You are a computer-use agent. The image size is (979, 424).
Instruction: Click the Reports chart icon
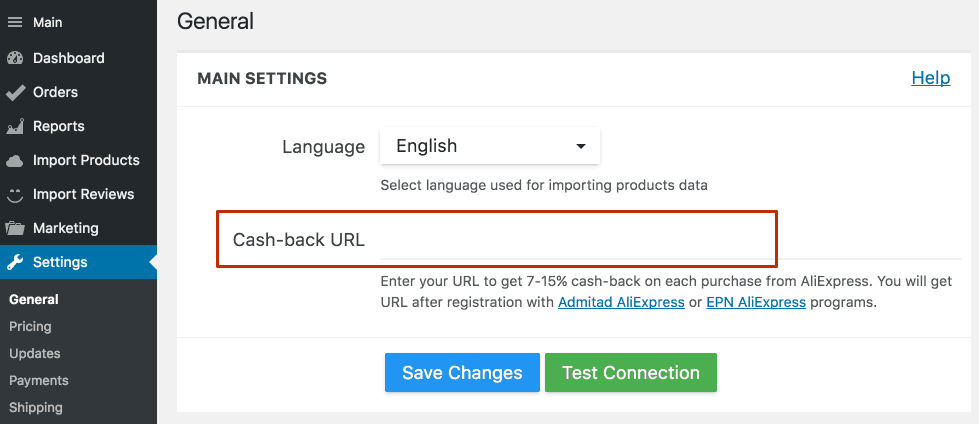[14, 126]
